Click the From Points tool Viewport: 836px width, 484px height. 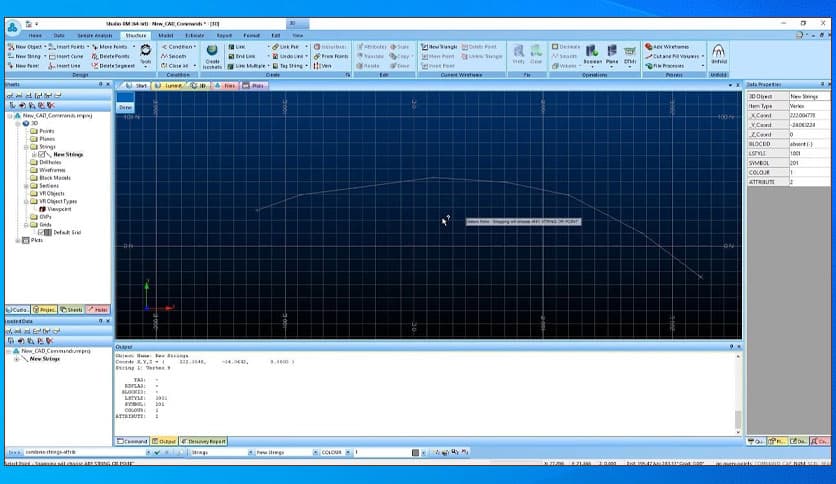tap(331, 56)
